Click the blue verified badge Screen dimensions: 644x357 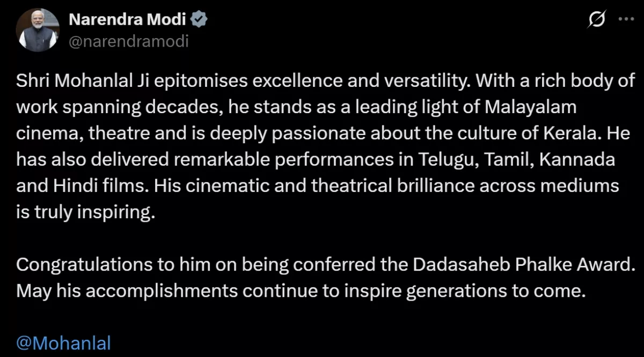[x=200, y=20]
